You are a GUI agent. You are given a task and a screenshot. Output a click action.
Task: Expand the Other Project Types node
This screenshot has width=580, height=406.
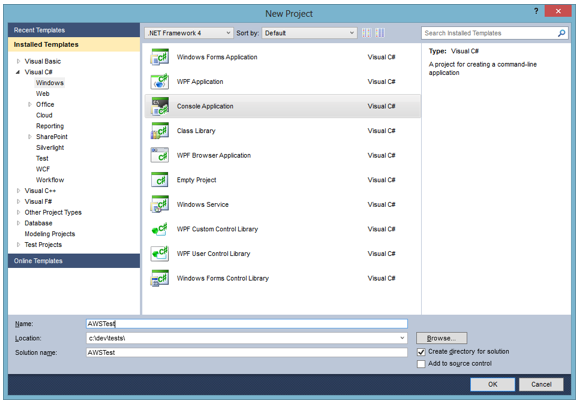coord(18,212)
